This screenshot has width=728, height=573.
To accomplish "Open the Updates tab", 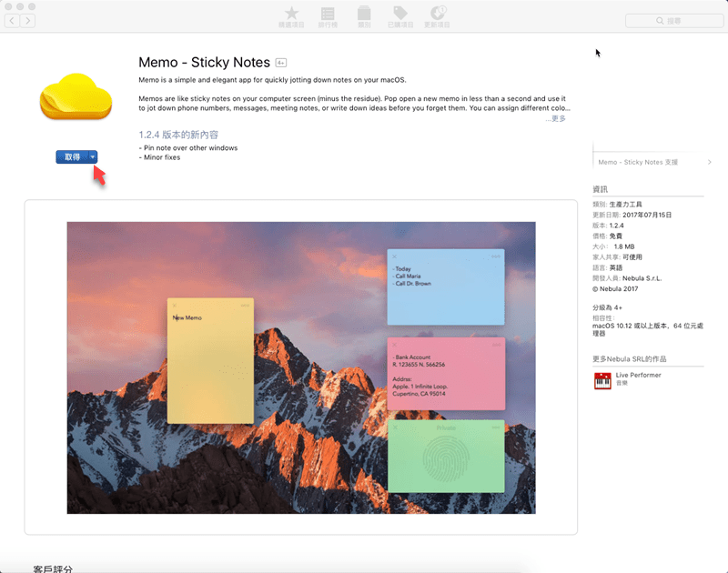I will point(437,16).
